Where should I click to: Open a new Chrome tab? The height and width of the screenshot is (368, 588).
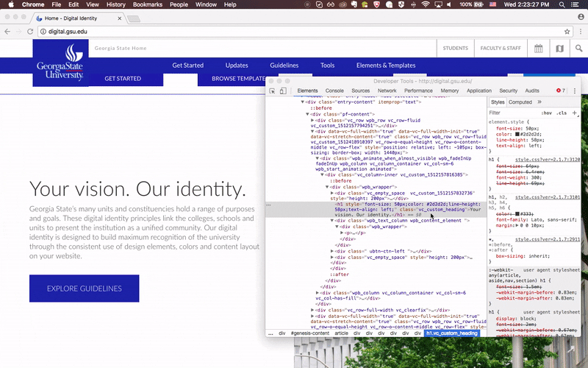coord(134,18)
